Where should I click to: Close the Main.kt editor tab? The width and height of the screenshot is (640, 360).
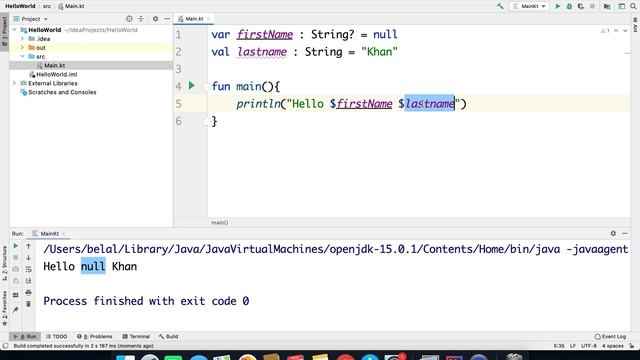208,19
